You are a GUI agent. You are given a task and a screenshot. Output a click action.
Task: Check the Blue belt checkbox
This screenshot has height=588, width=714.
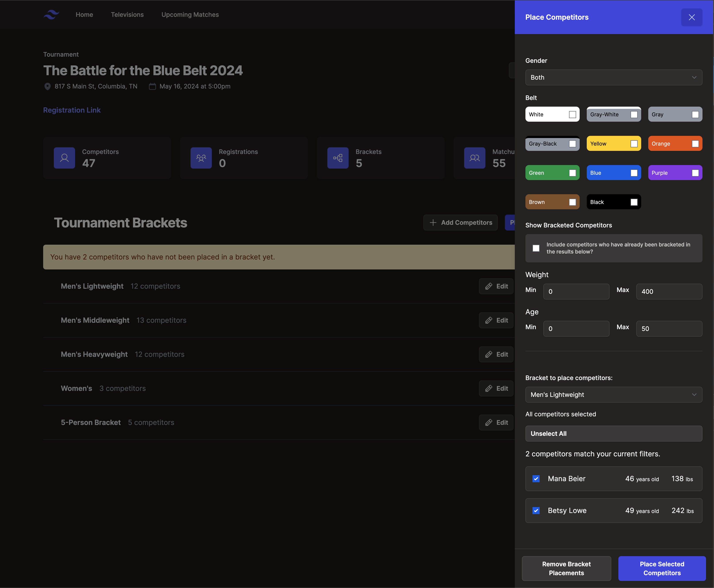coord(634,173)
